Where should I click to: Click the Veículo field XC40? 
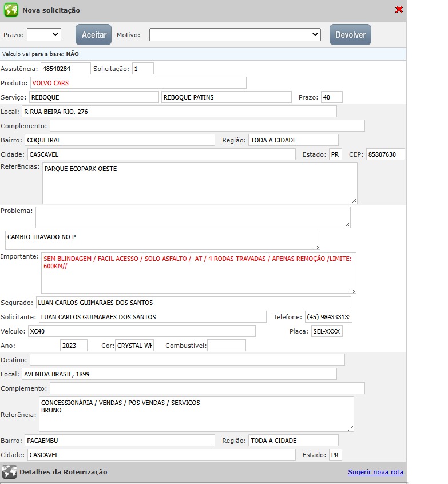[x=142, y=331]
